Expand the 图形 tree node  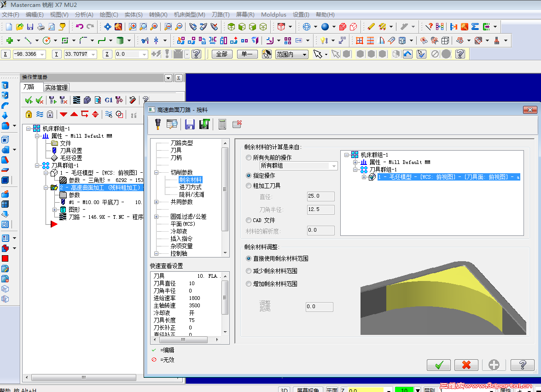click(x=54, y=210)
